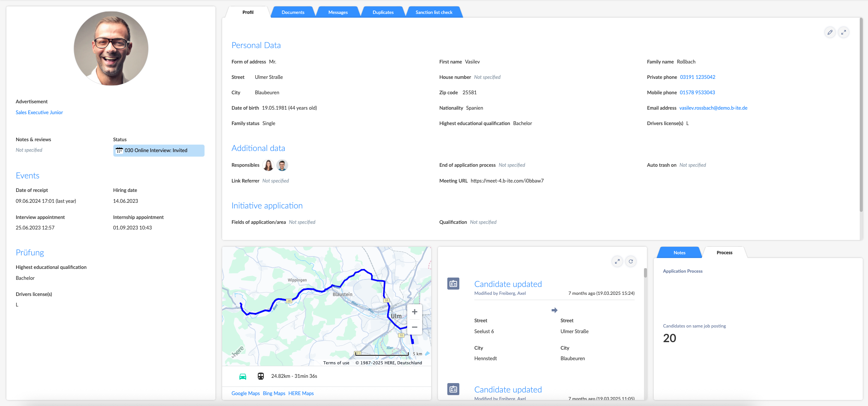Expand the profile panel to fullscreen
Screen dimensions: 868x406
coord(843,32)
